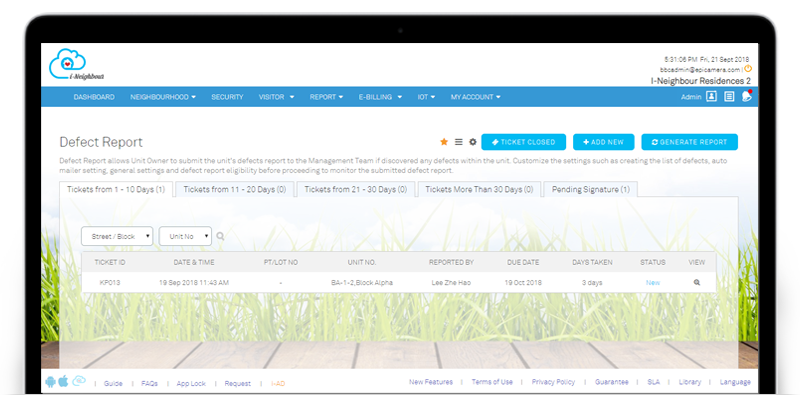This screenshot has height=395, width=800.
Task: Click the power logout icon near email
Action: (748, 68)
